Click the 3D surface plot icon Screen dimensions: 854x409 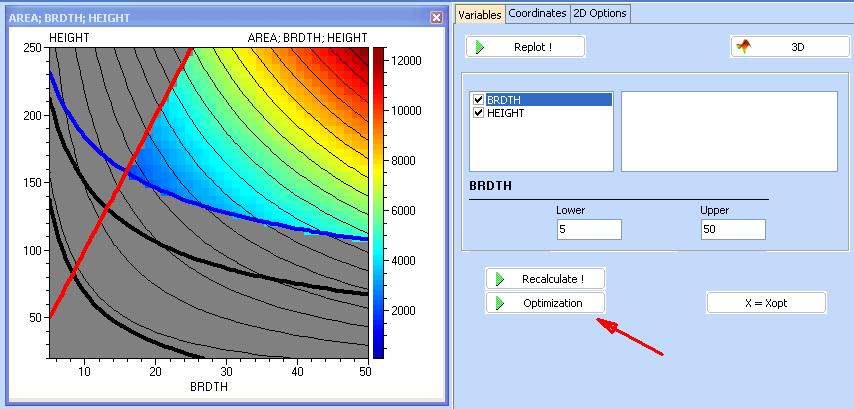[x=744, y=47]
